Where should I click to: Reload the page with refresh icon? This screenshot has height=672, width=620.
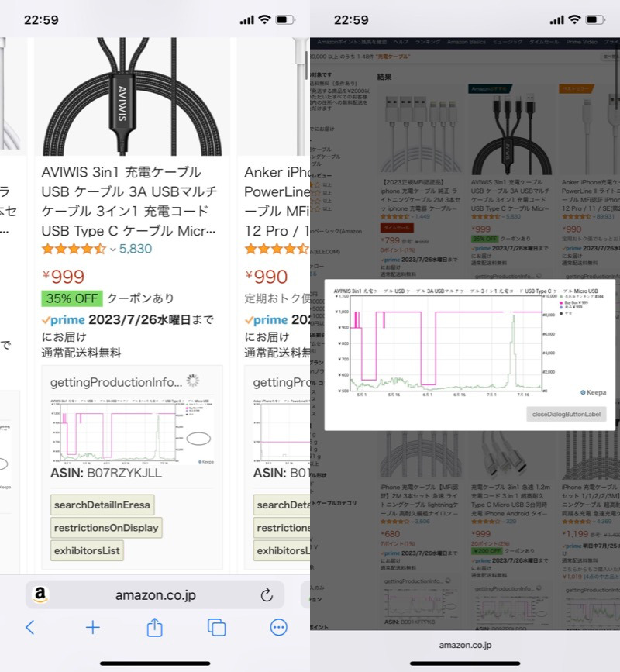click(x=267, y=595)
